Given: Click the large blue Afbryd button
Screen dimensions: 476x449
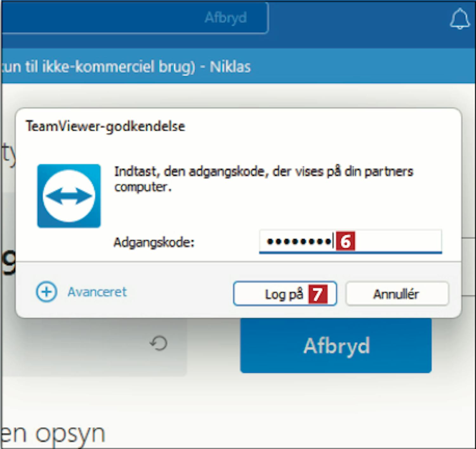Looking at the screenshot, I should click(x=336, y=345).
